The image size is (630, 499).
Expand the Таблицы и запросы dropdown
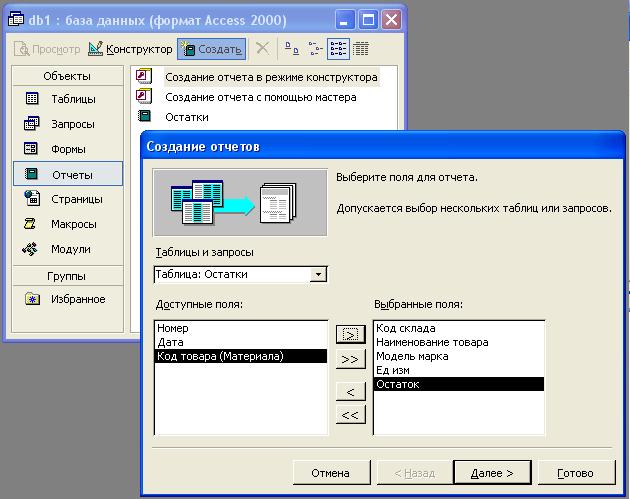point(318,274)
